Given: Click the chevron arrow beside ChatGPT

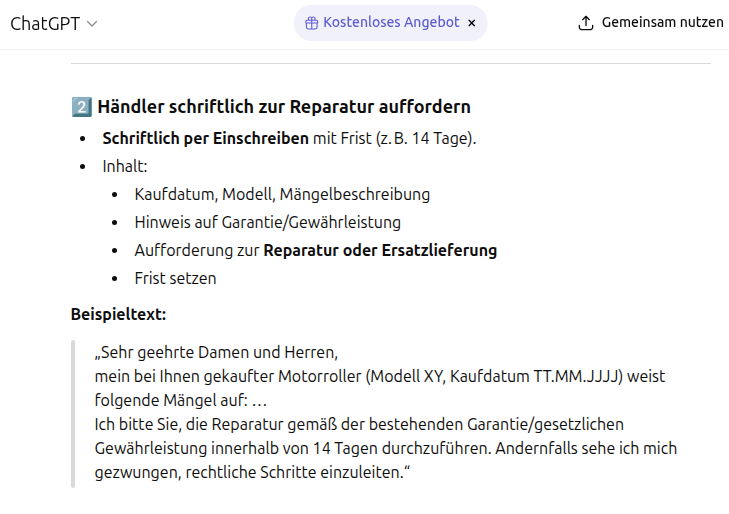Looking at the screenshot, I should click(x=93, y=24).
